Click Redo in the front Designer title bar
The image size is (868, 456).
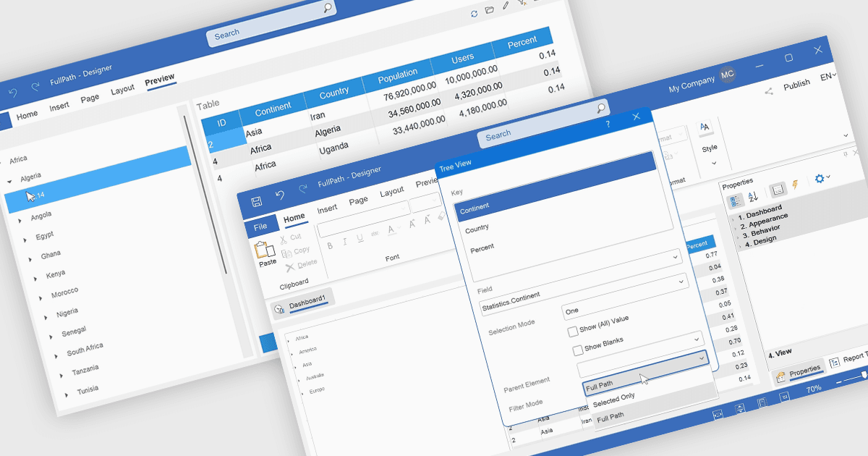[x=303, y=188]
